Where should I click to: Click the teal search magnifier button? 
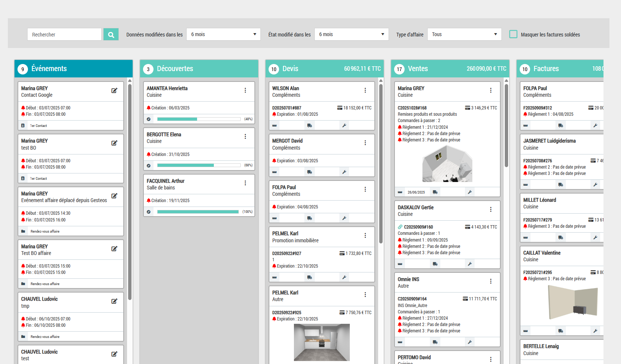tap(111, 35)
